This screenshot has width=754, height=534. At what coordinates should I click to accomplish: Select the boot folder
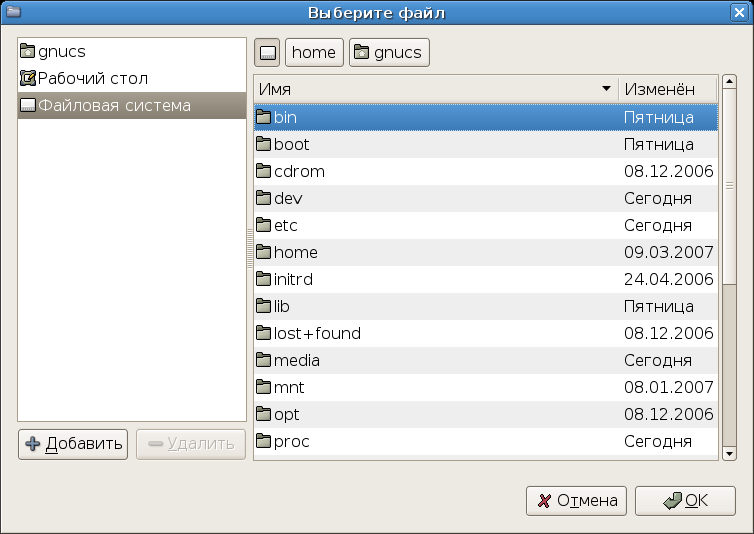(x=291, y=145)
